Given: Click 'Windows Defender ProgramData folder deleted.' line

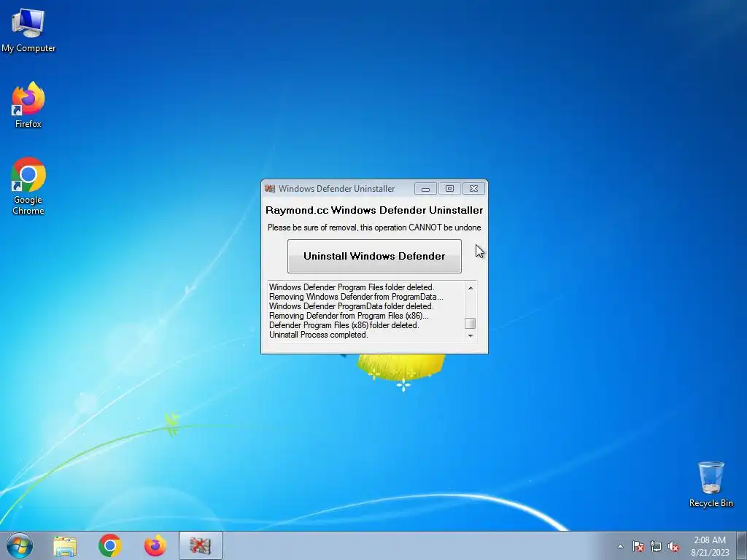Looking at the screenshot, I should point(351,306).
